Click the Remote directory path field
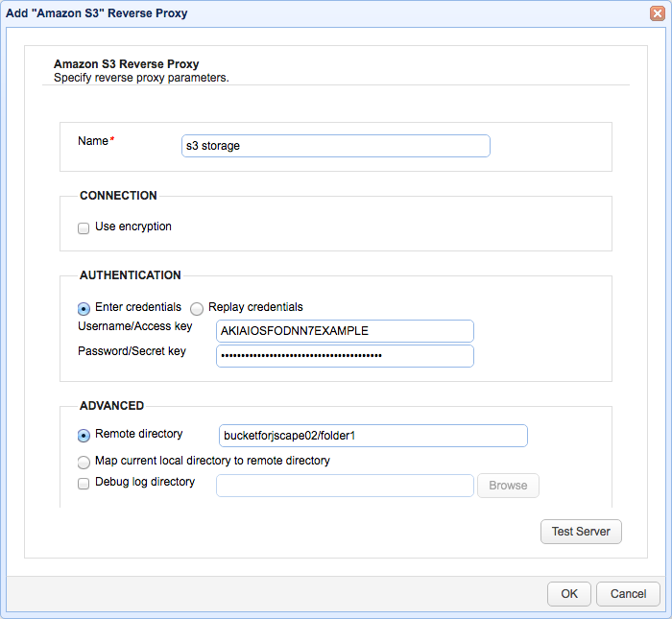This screenshot has width=672, height=619. (372, 436)
